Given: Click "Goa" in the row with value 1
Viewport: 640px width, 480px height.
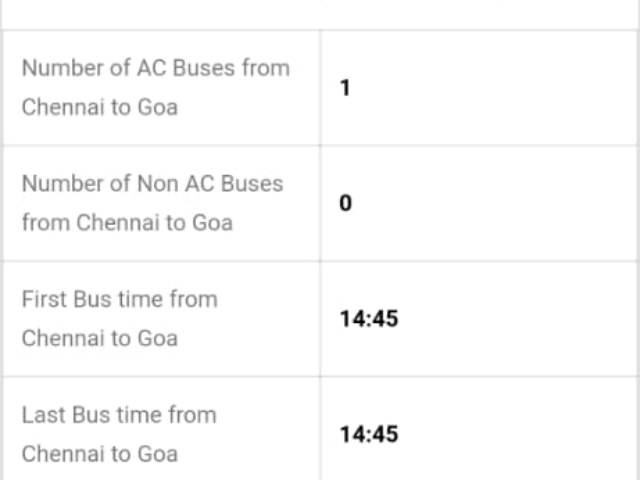Looking at the screenshot, I should [x=157, y=107].
